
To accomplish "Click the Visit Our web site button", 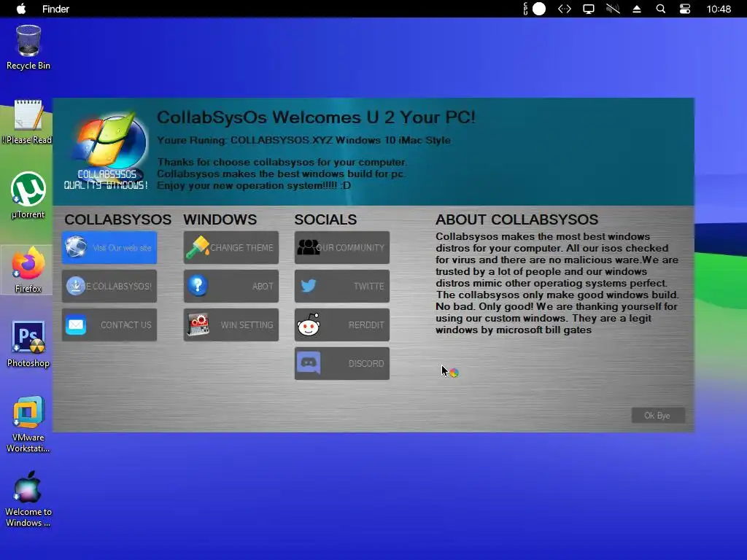I will click(x=109, y=248).
